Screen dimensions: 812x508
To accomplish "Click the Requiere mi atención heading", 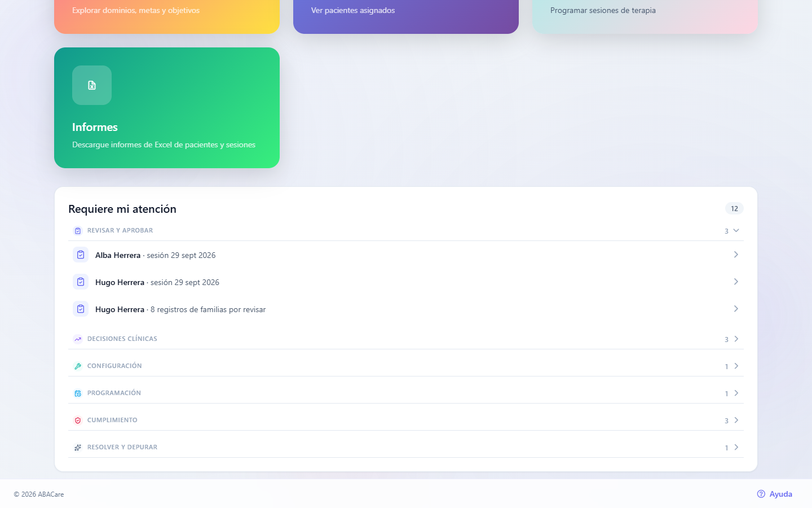I will click(122, 209).
